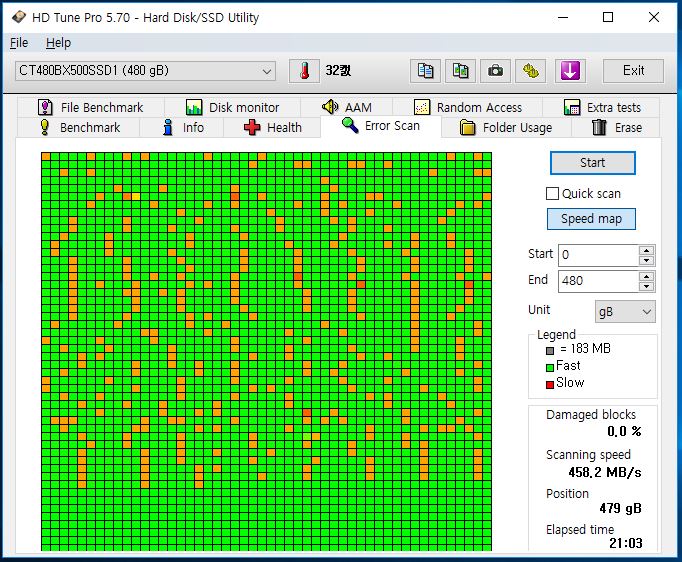Decrease the End value with down arrow
Screen dimensions: 682x562
(x=647, y=286)
